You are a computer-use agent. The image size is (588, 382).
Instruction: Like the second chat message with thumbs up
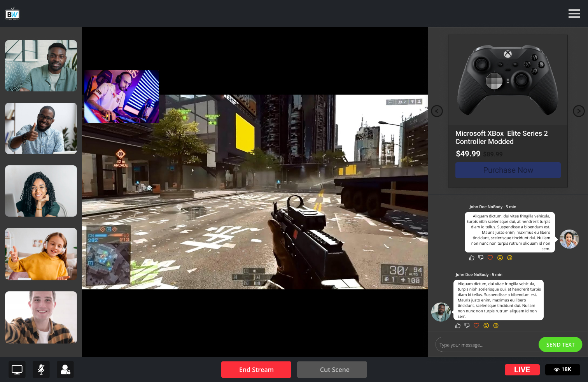tap(458, 326)
